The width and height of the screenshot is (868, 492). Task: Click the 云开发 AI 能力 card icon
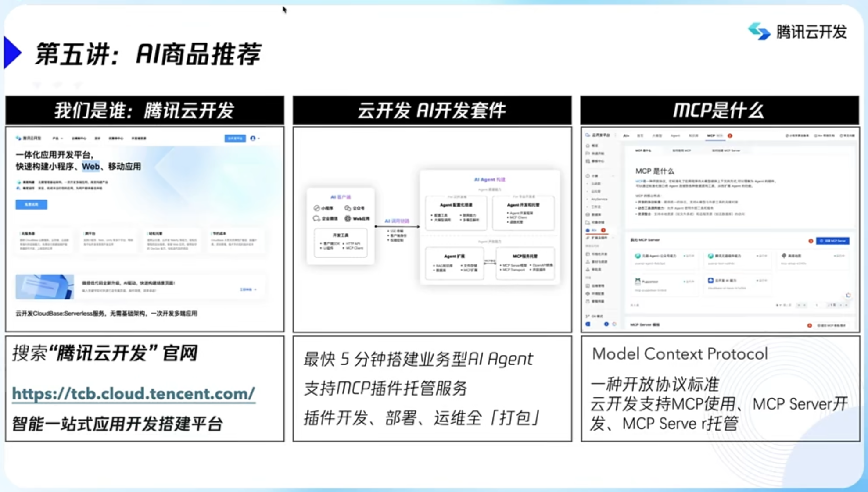point(710,281)
